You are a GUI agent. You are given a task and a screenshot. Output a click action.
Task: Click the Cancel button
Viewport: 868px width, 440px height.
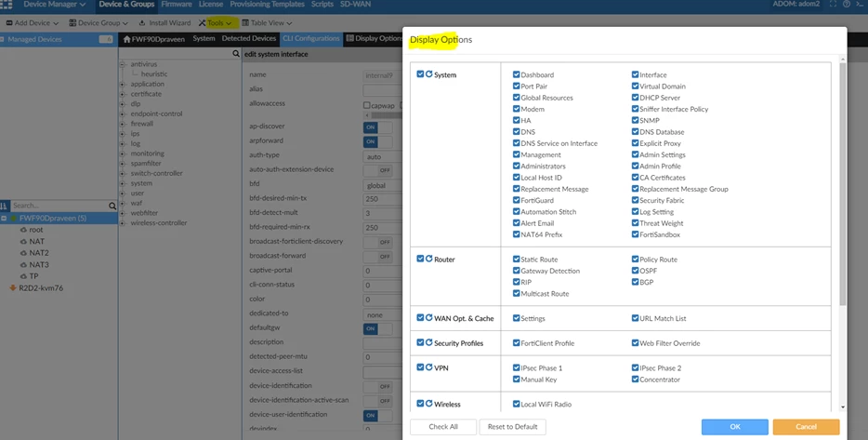pyautogui.click(x=806, y=427)
